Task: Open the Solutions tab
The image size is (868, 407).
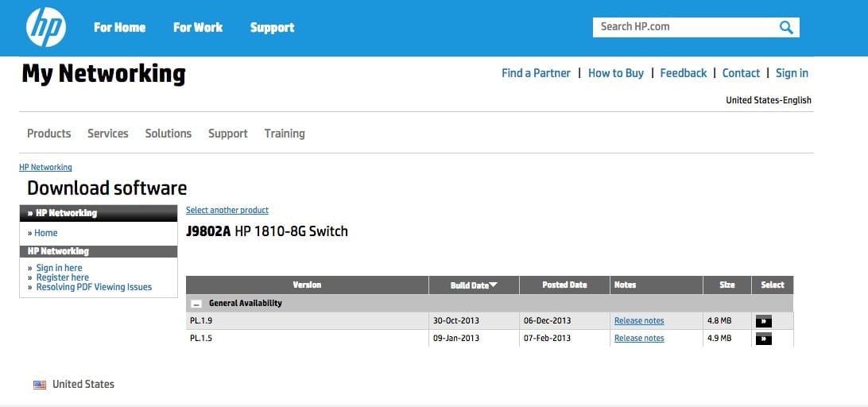Action: pyautogui.click(x=169, y=134)
